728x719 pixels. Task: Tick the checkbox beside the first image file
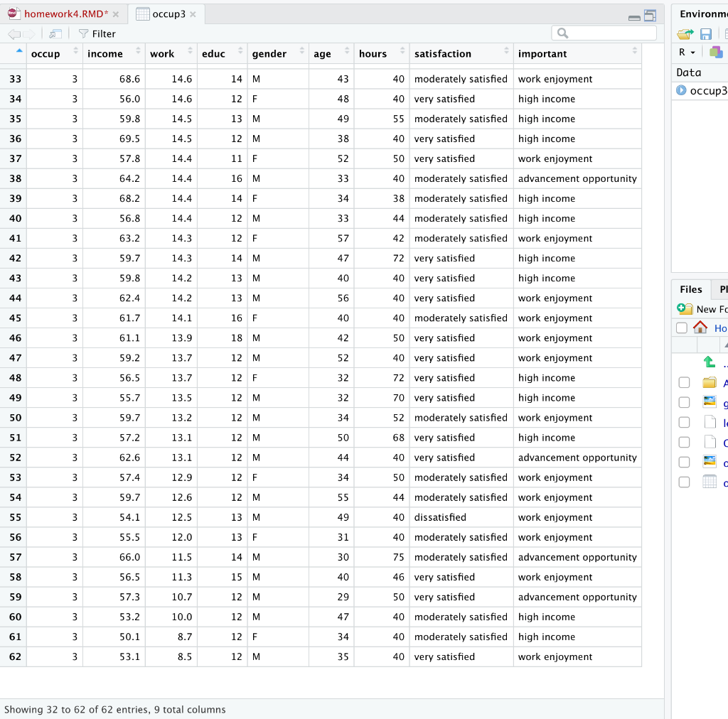click(x=684, y=401)
